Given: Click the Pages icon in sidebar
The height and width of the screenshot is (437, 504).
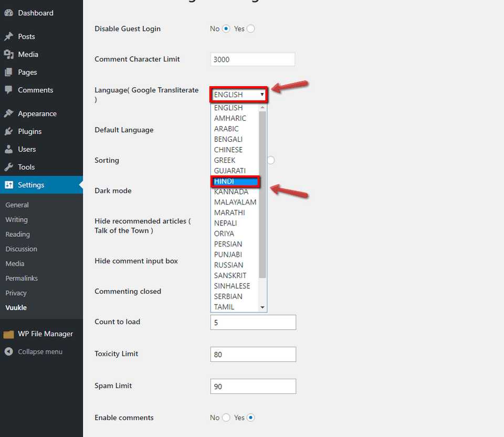Looking at the screenshot, I should pos(9,72).
